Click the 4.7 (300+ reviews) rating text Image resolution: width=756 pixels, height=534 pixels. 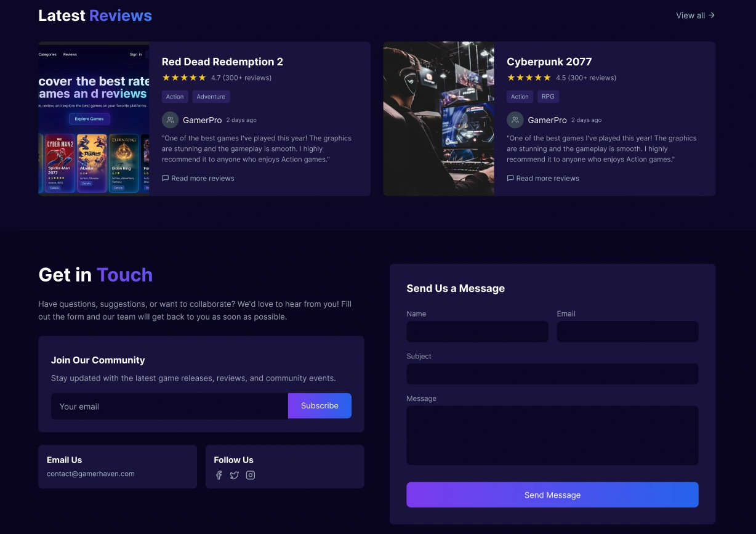pyautogui.click(x=241, y=78)
